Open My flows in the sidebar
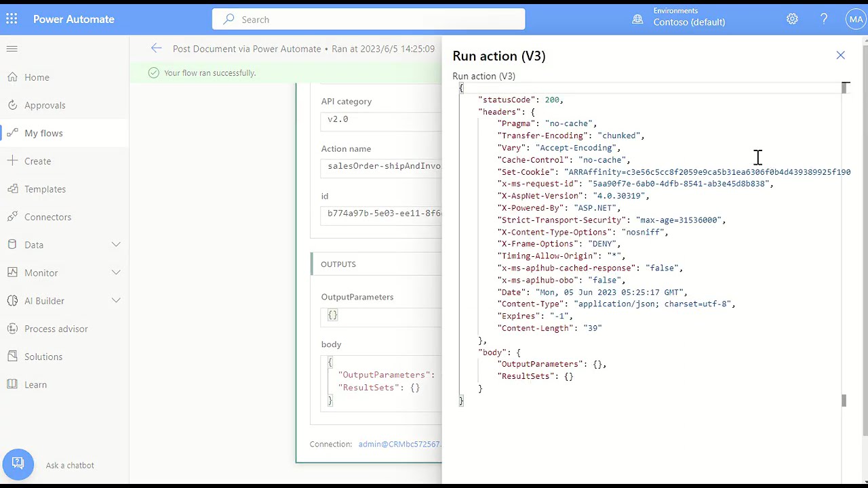 point(43,133)
